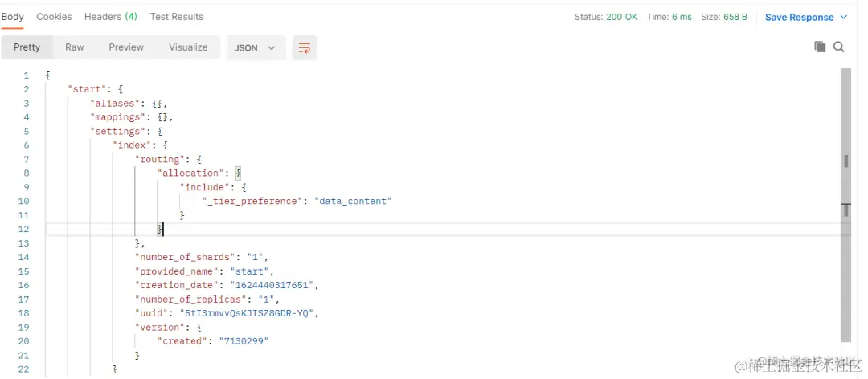
Task: Click the "routing" key
Action: point(160,159)
